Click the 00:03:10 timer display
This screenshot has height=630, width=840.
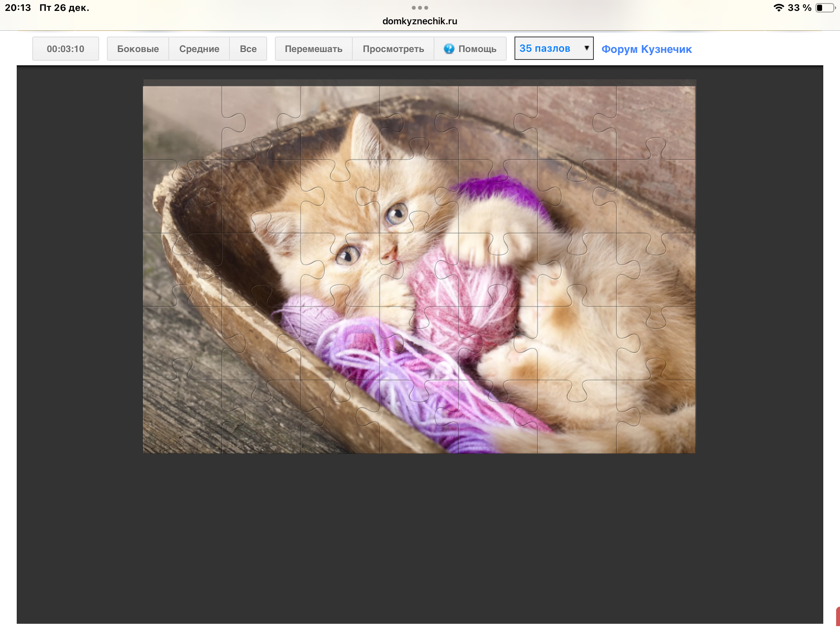(x=65, y=49)
